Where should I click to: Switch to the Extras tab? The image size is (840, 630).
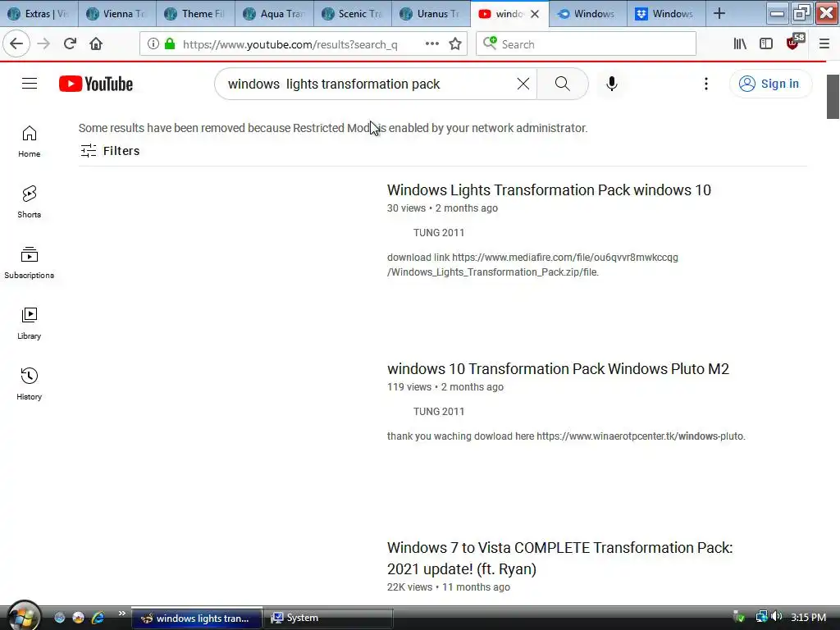pos(39,14)
